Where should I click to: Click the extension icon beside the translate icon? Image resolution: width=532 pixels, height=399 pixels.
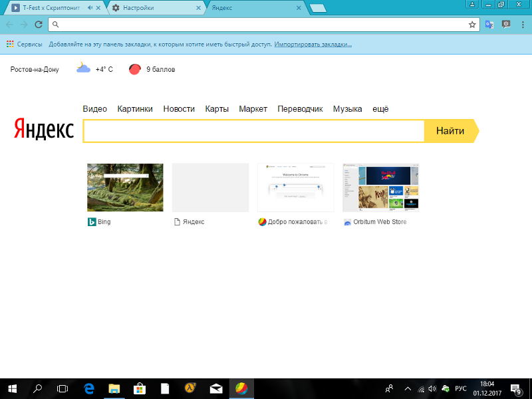tap(506, 25)
